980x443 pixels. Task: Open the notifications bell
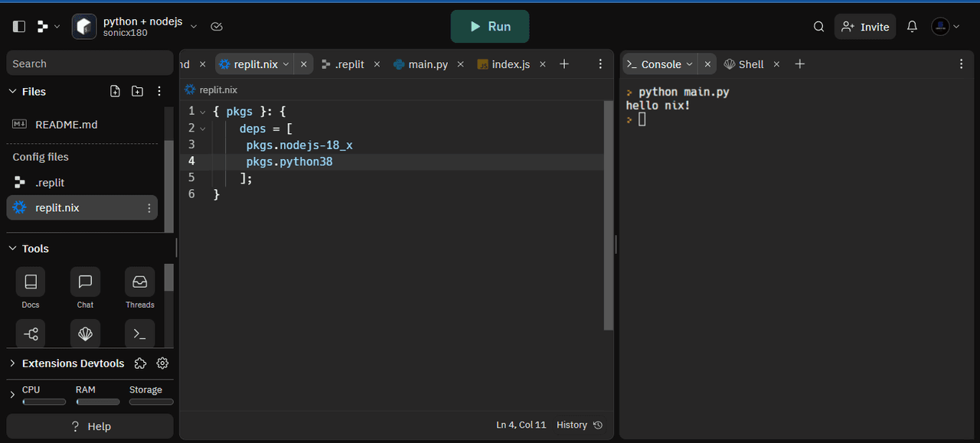912,27
